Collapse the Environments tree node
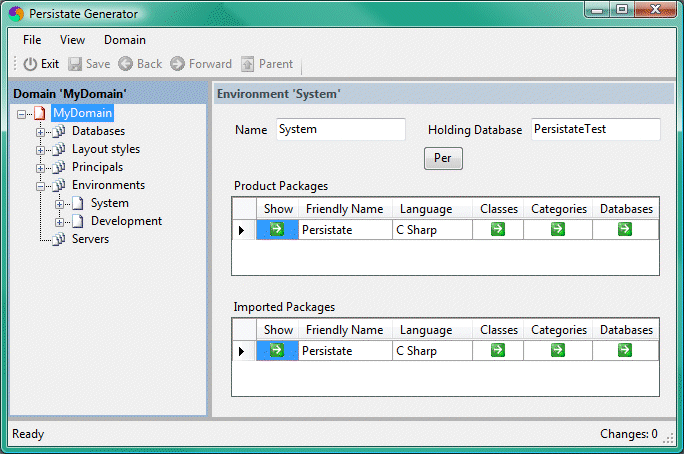 [41, 186]
